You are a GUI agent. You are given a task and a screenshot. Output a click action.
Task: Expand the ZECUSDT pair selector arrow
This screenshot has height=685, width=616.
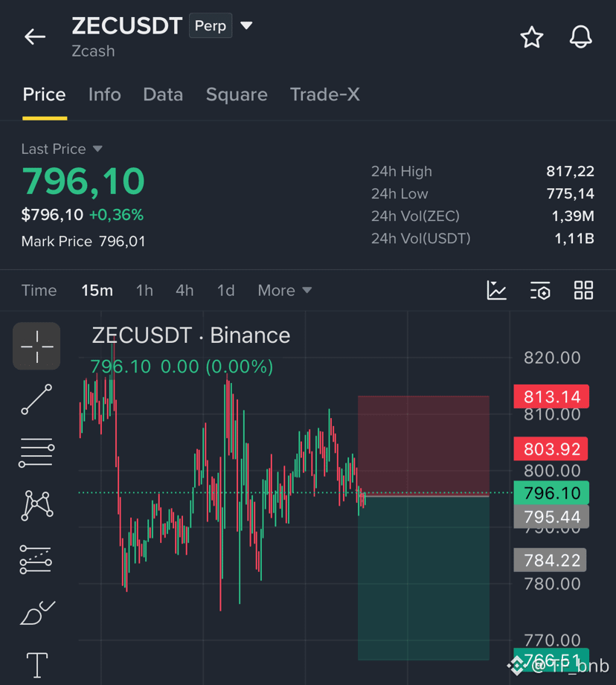[246, 26]
